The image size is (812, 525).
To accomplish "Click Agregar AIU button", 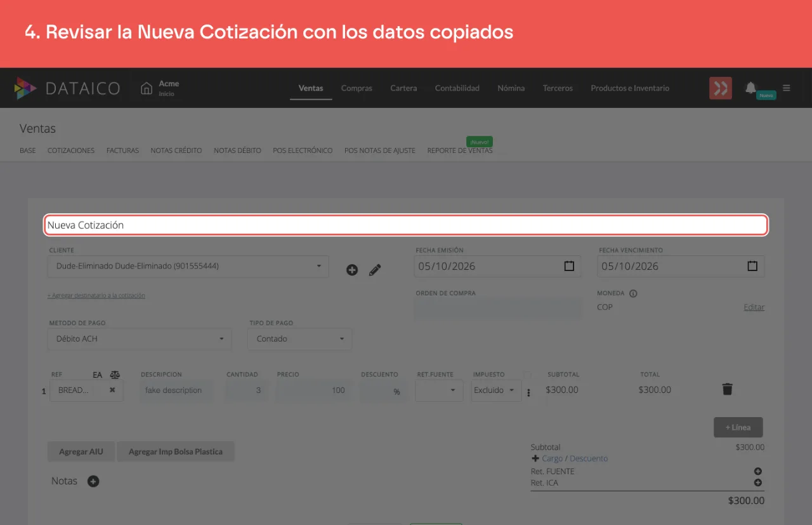I will click(x=81, y=452).
